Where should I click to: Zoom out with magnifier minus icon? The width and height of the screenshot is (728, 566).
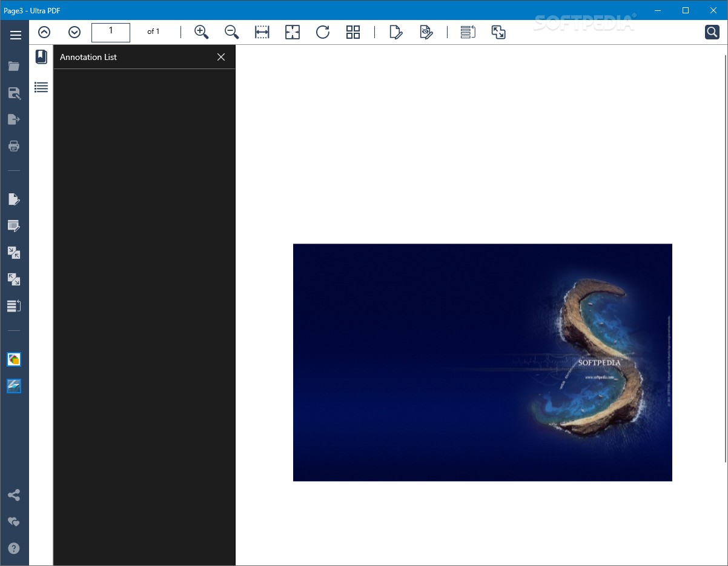[x=232, y=32]
